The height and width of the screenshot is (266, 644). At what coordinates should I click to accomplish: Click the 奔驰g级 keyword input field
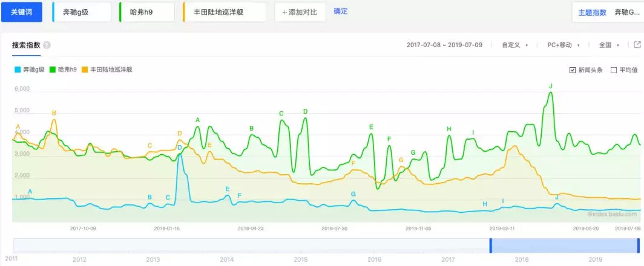pyautogui.click(x=82, y=12)
